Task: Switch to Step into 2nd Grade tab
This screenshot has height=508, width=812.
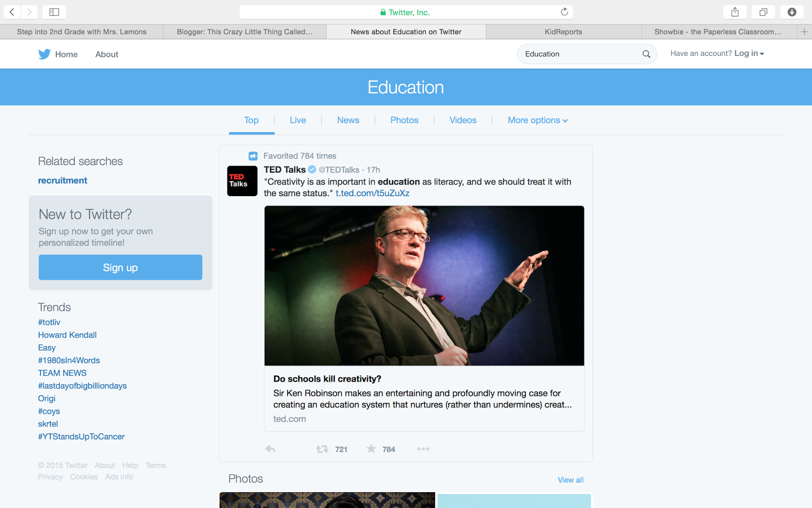Action: (82, 31)
